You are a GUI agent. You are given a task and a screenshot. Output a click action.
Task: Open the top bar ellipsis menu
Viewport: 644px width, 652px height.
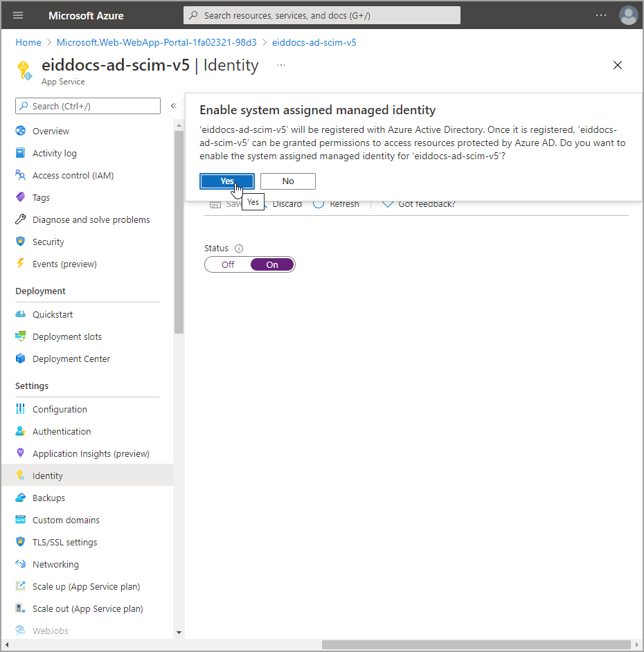(600, 15)
